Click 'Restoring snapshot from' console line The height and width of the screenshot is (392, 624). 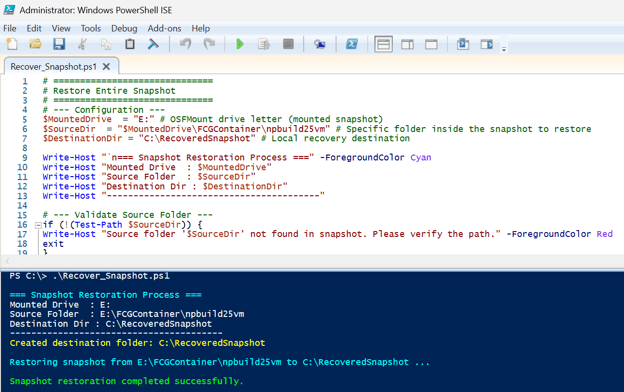(x=219, y=362)
